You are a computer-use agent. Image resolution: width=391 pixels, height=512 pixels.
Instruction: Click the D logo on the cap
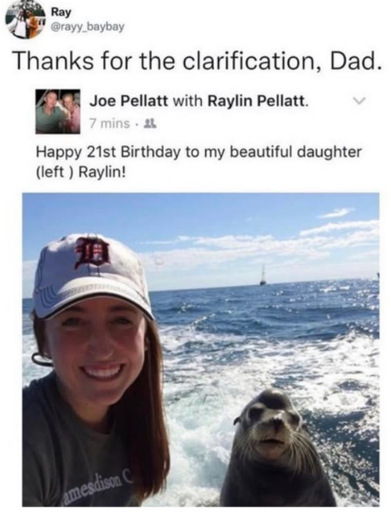(x=93, y=255)
